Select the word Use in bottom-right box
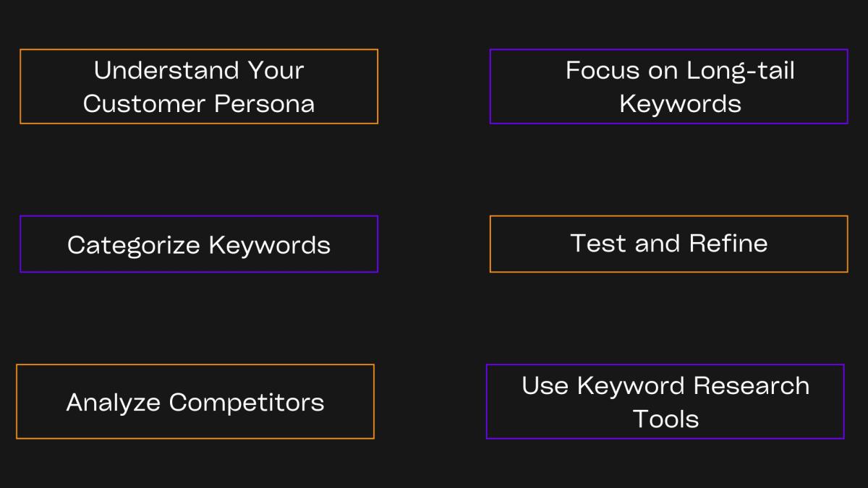868x488 pixels. pos(545,385)
